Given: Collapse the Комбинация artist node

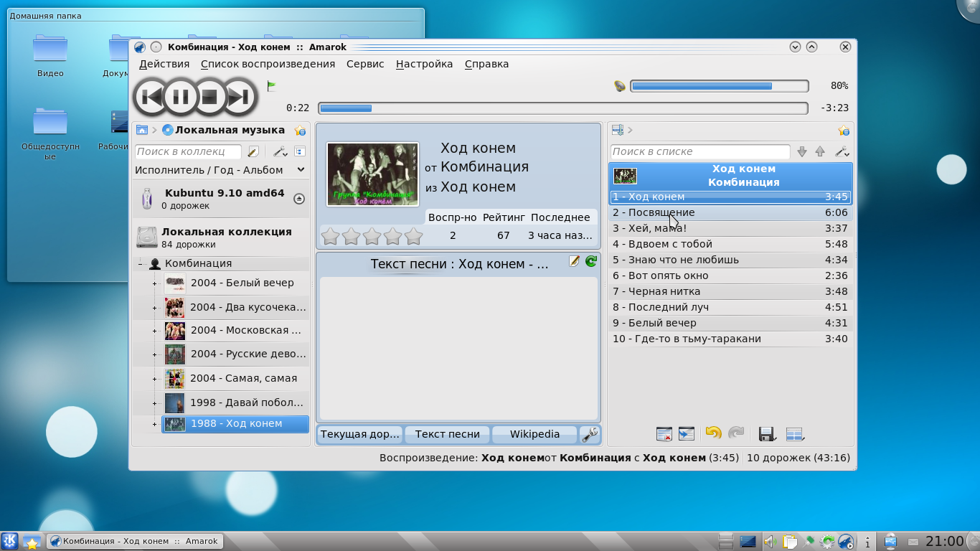Looking at the screenshot, I should [141, 264].
